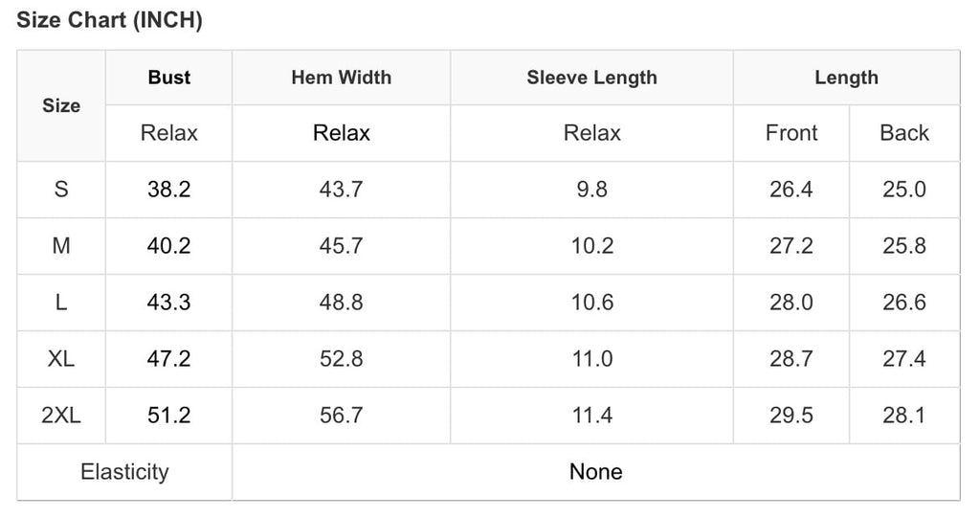Select the None elasticity value
This screenshot has width=980, height=518.
[595, 472]
